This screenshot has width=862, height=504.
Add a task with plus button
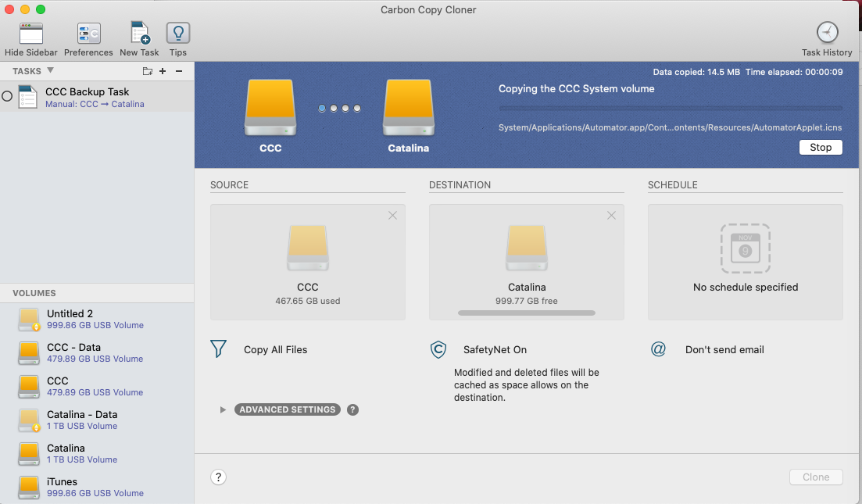[x=163, y=71]
